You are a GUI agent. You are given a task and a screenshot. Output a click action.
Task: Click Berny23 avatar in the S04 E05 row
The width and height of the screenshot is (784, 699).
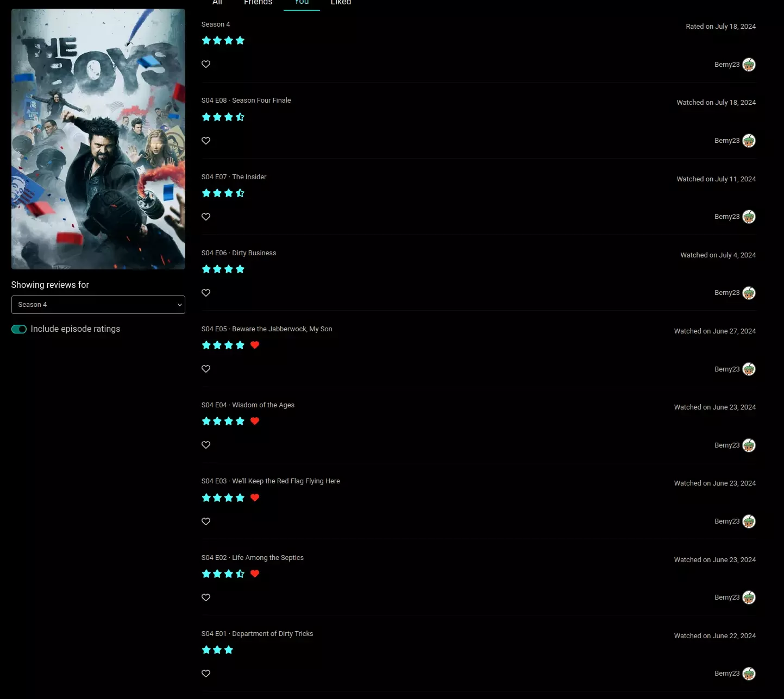tap(749, 369)
